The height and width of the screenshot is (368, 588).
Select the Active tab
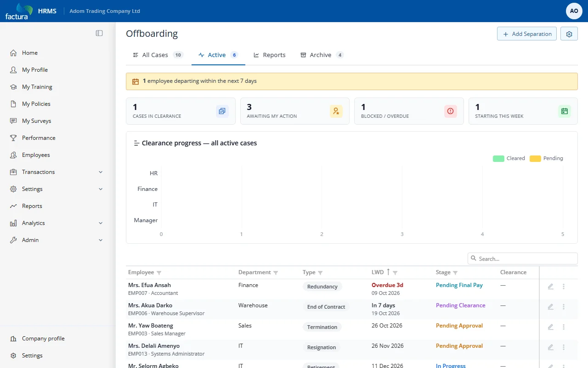pos(218,55)
